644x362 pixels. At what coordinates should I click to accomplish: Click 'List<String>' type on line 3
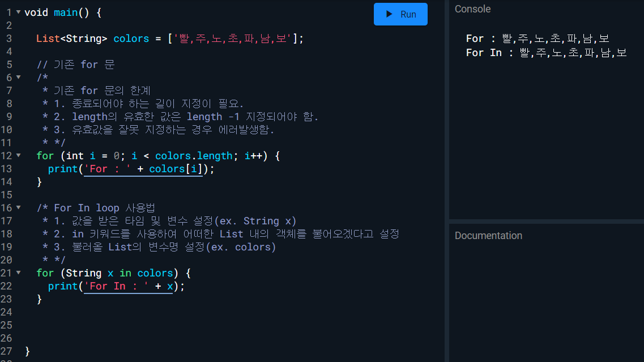[x=72, y=39]
